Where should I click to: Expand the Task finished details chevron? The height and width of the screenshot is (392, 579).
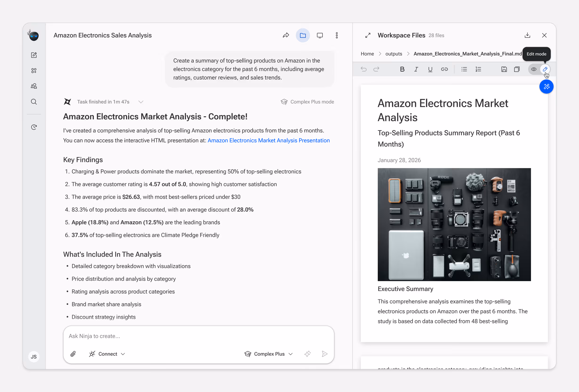(x=141, y=102)
